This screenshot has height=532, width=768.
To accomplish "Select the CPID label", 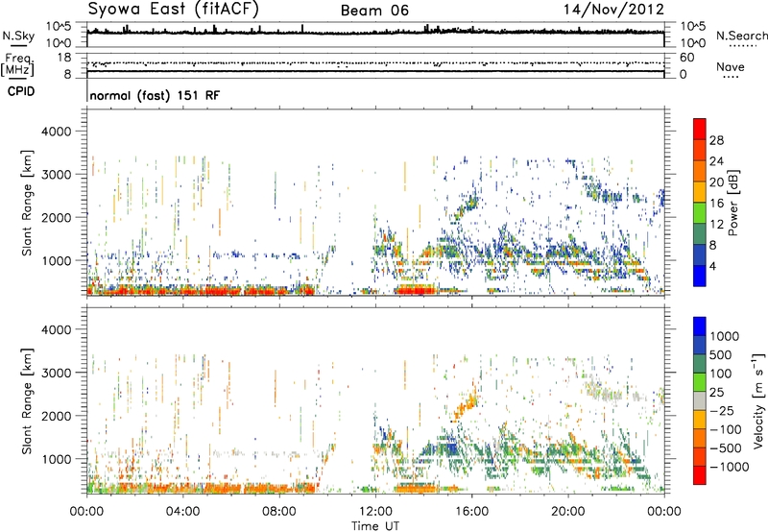I will tap(21, 91).
